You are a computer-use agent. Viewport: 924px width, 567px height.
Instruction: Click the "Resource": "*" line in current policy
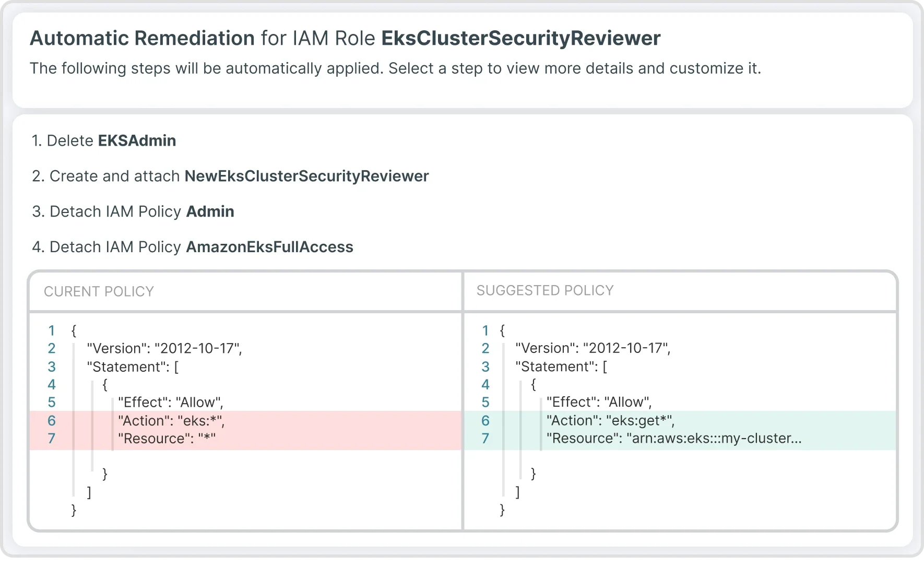click(x=245, y=439)
